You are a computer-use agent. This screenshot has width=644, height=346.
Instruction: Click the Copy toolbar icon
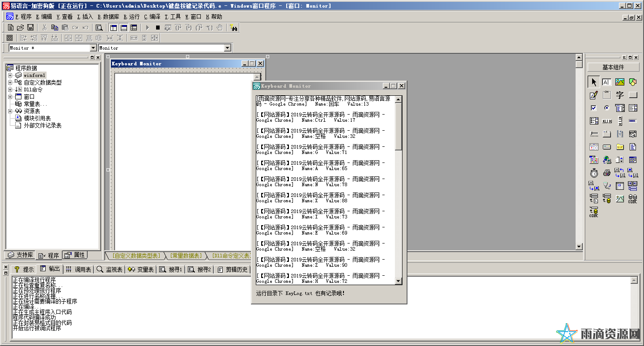click(x=55, y=28)
